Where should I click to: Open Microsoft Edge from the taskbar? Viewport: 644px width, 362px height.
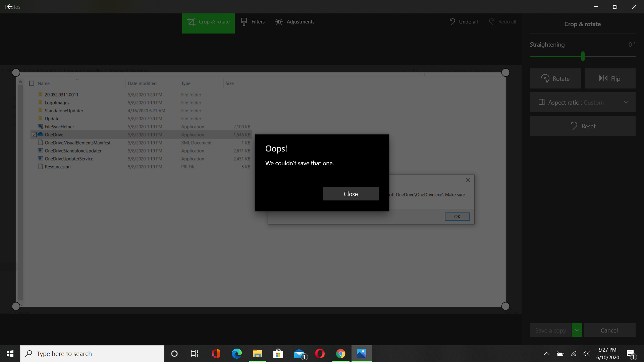(x=236, y=354)
